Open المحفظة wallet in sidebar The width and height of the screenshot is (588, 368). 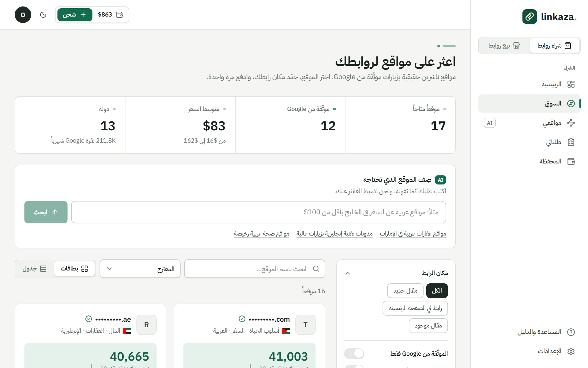529,161
